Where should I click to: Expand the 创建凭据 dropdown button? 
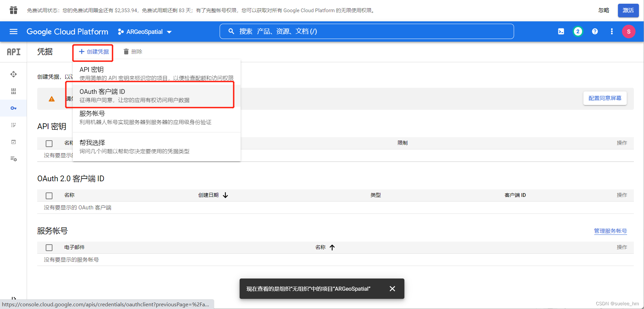93,52
